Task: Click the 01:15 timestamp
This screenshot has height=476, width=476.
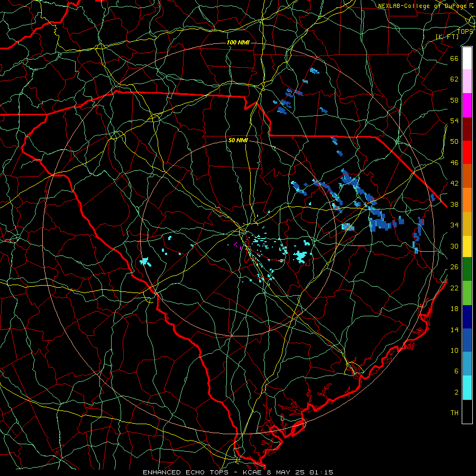Action: tap(321, 472)
